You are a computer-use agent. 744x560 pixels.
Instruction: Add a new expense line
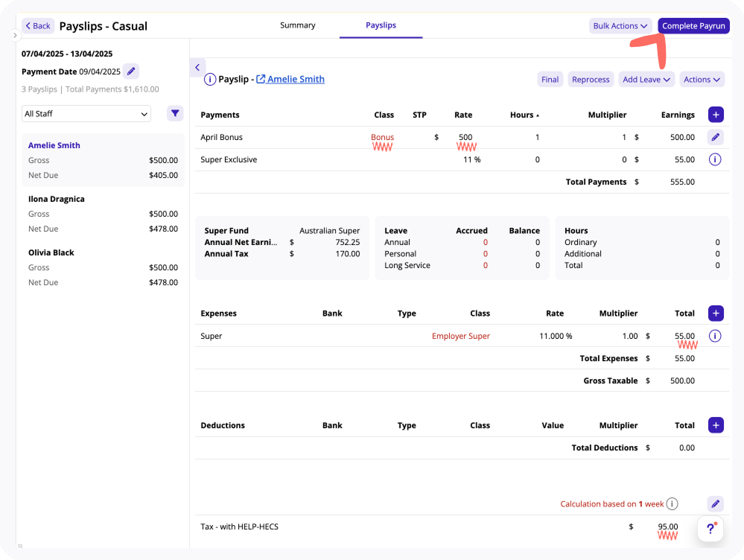tap(716, 314)
